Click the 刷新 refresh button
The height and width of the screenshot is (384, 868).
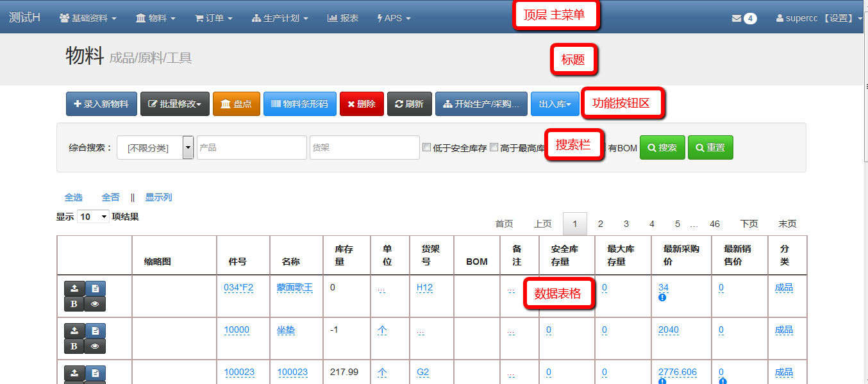point(409,104)
